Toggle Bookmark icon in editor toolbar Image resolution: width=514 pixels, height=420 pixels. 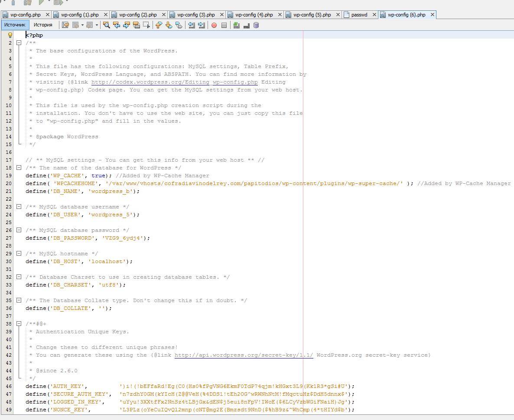[179, 25]
